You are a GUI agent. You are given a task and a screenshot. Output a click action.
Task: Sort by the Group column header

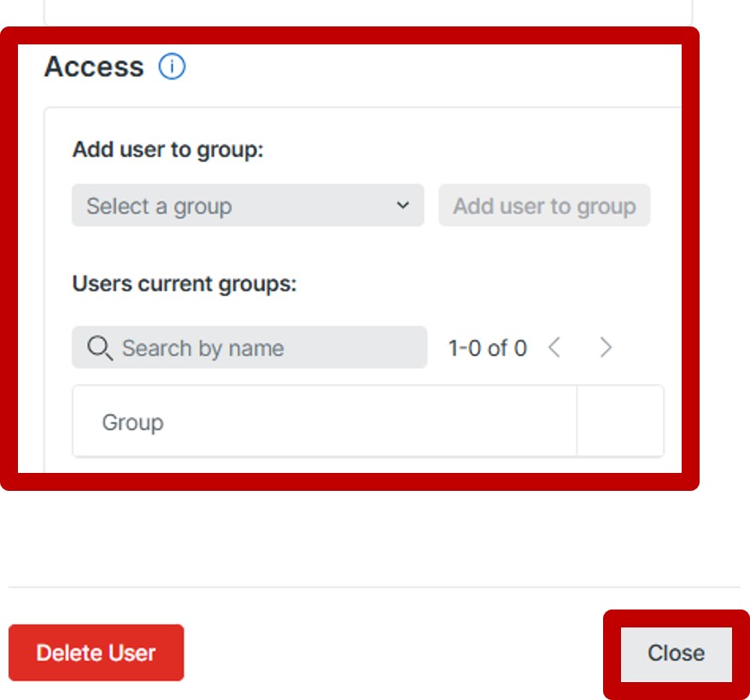tap(132, 423)
